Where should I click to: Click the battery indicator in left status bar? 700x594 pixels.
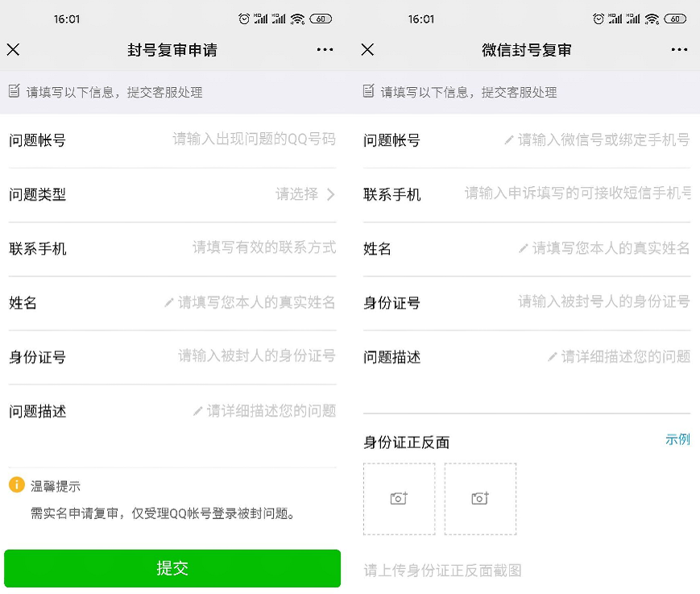coord(321,19)
